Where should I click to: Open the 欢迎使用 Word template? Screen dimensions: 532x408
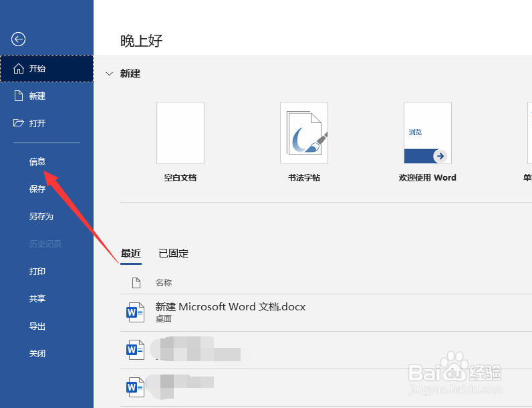pos(428,133)
